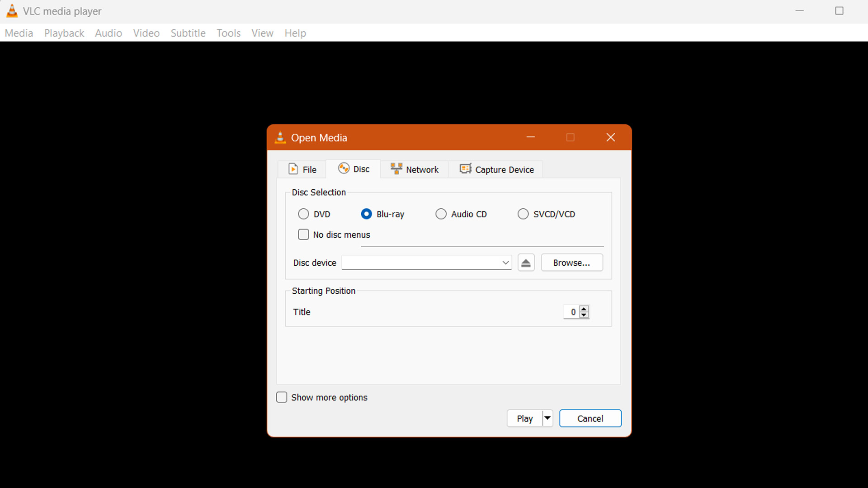Open the Tools menu
The width and height of the screenshot is (868, 488).
(228, 33)
